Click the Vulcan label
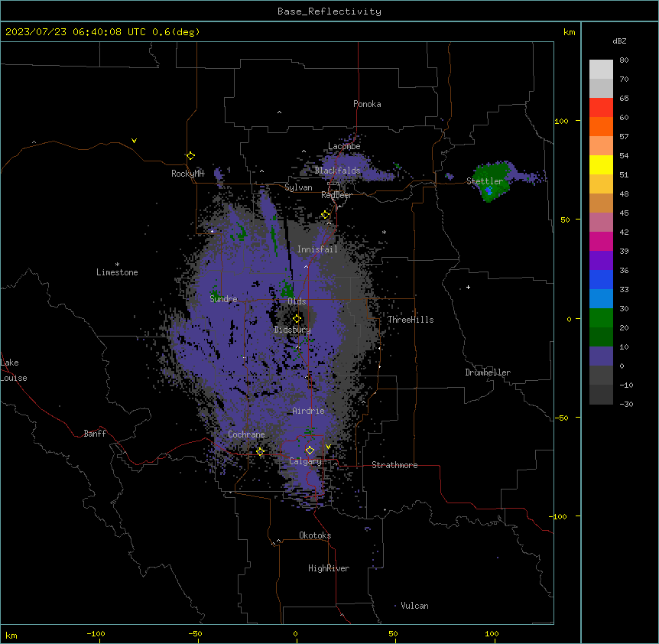The image size is (659, 644). pos(415,606)
